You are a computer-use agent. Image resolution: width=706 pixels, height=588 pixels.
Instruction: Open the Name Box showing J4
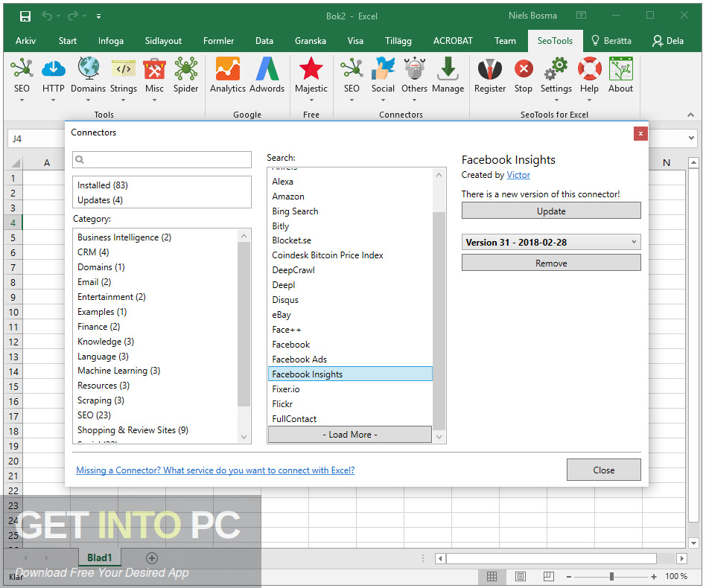click(36, 138)
